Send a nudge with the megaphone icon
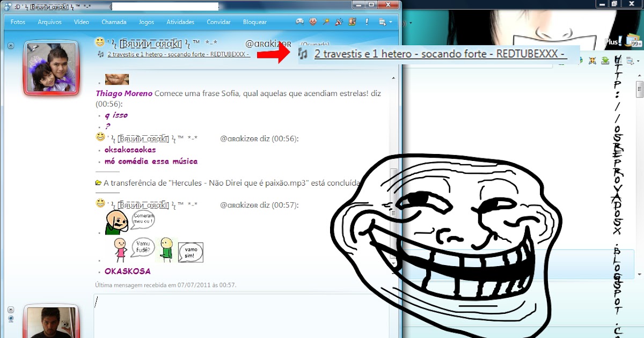Image resolution: width=644 pixels, height=338 pixels. tap(339, 22)
